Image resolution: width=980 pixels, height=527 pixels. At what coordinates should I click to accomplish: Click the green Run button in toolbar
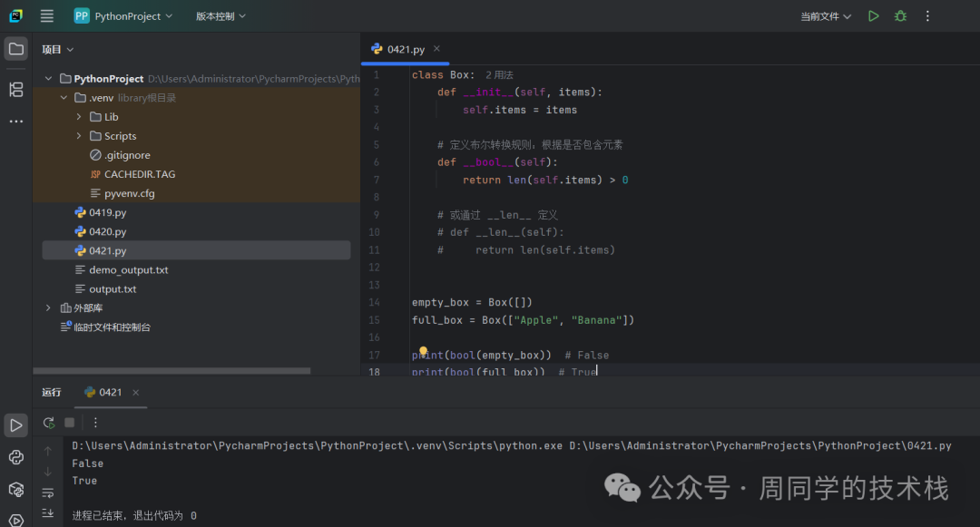(x=873, y=16)
